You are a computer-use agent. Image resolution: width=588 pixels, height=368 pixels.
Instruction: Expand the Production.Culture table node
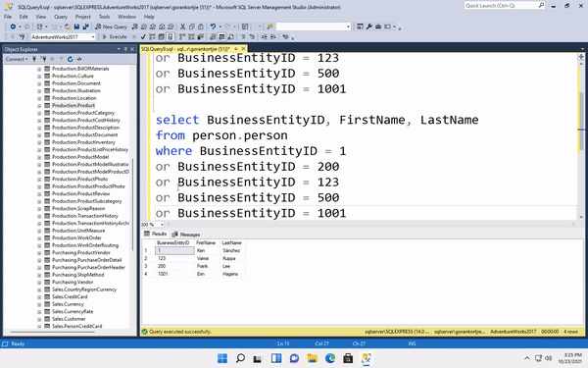click(39, 77)
